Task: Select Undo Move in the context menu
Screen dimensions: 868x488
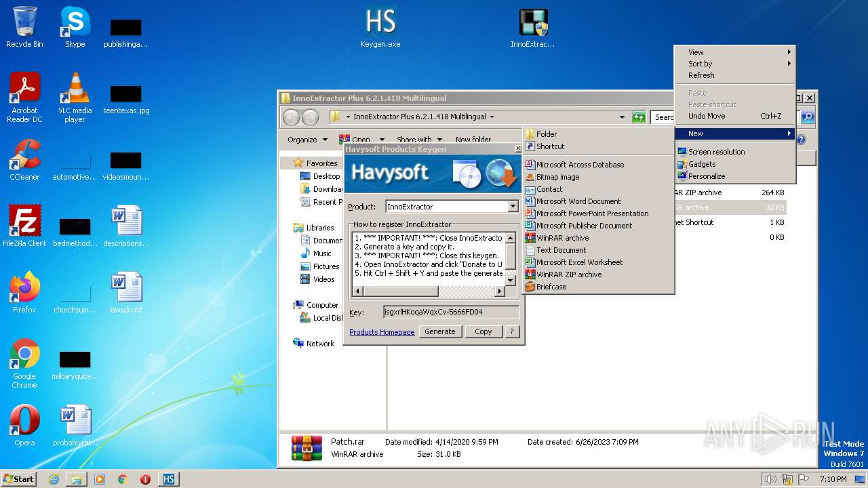Action: [x=735, y=116]
